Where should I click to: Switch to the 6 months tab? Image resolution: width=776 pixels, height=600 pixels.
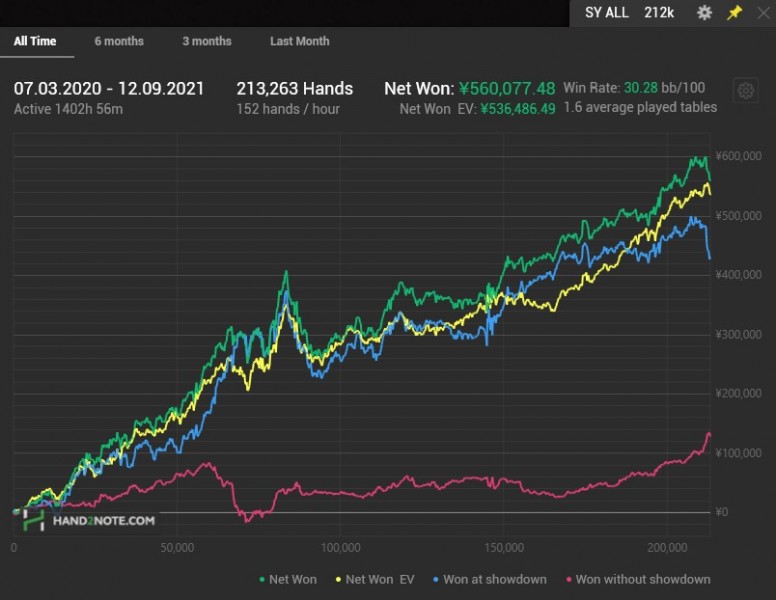point(119,41)
